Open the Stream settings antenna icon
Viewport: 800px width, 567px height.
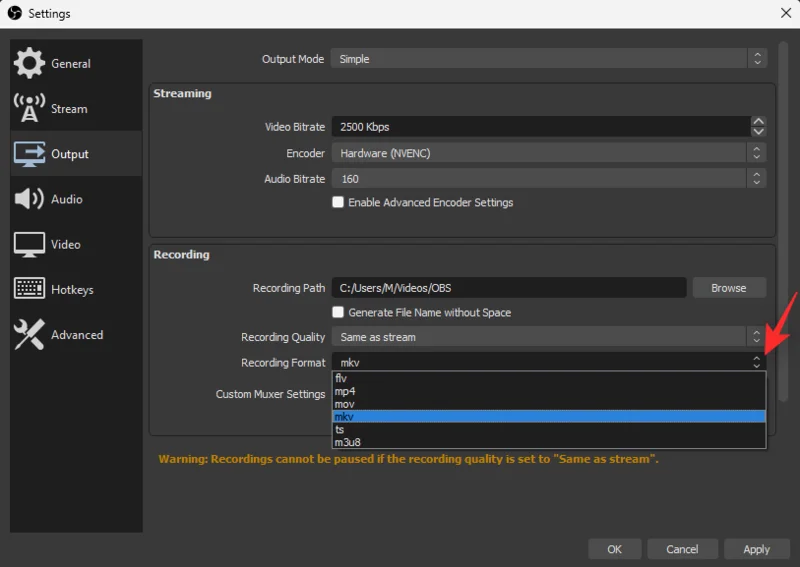click(28, 109)
